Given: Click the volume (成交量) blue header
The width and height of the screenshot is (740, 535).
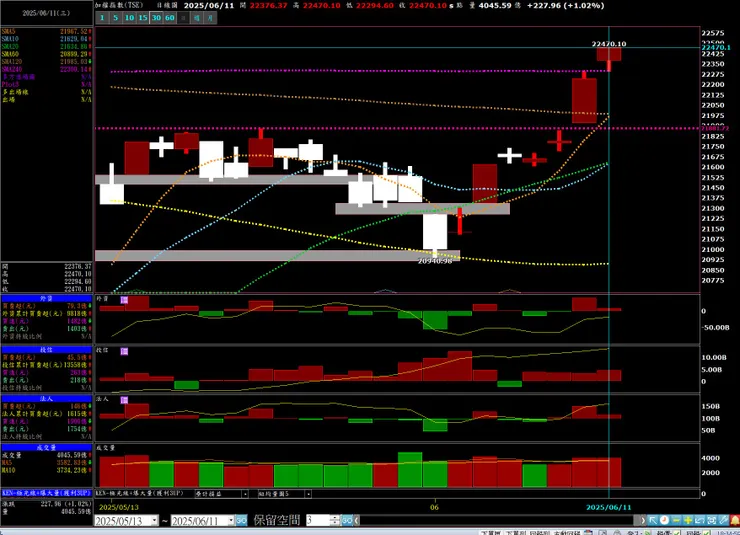Looking at the screenshot, I should 46,447.
